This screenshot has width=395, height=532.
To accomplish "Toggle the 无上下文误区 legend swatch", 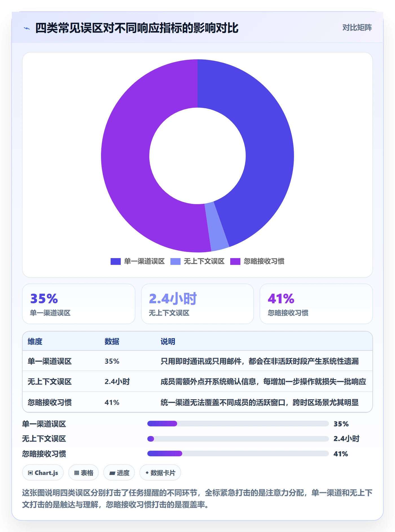I will pyautogui.click(x=175, y=261).
